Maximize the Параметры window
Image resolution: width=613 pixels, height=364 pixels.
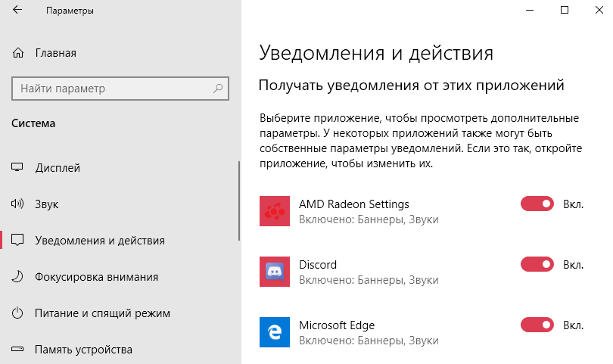(x=564, y=11)
